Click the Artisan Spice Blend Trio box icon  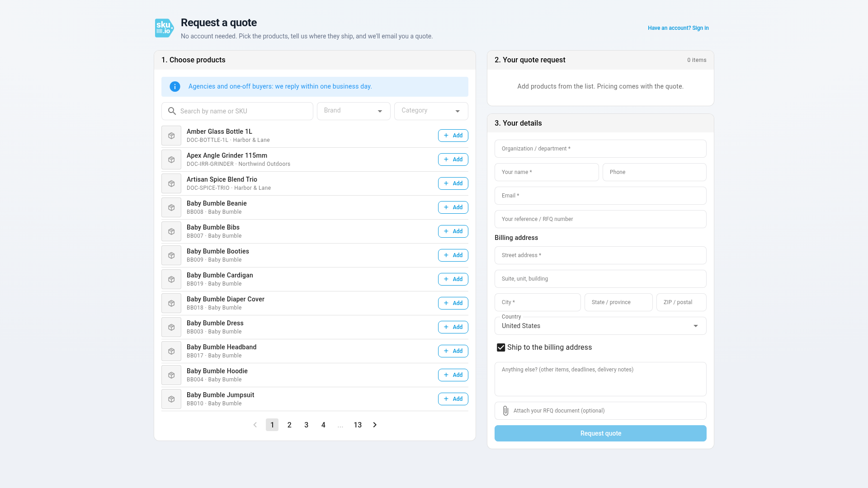171,183
